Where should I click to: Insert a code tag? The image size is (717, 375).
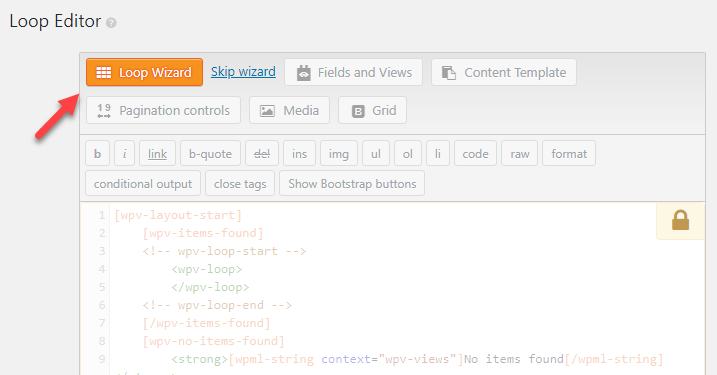tap(476, 154)
